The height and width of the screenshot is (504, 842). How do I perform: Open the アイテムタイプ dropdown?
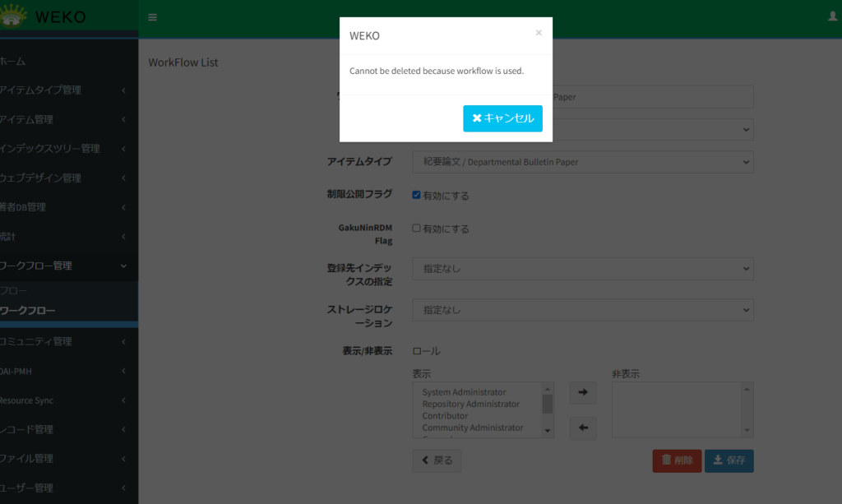(582, 162)
